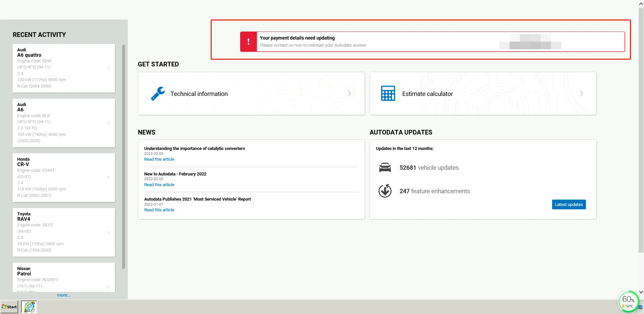Click the '52681 vehicle updates' text
The height and width of the screenshot is (314, 644).
click(429, 168)
